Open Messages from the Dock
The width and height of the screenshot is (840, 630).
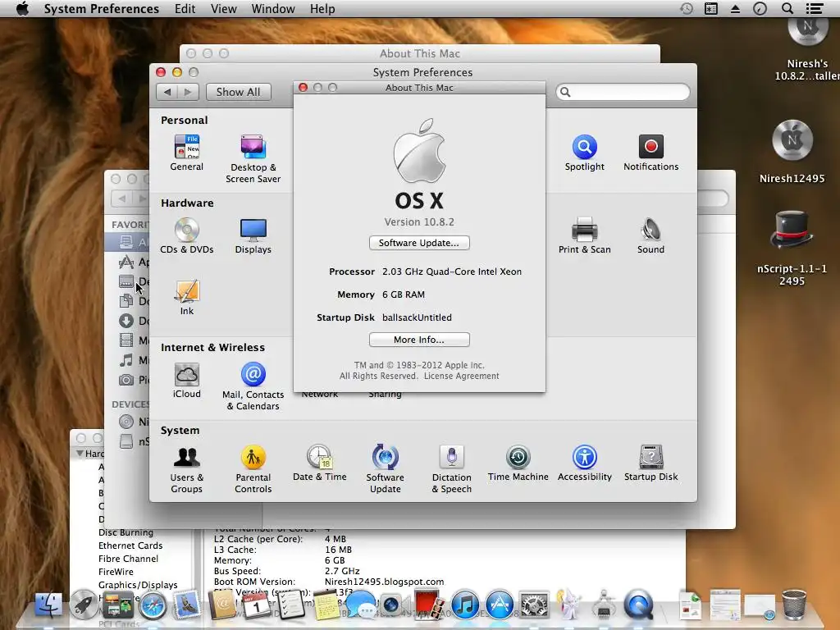coord(361,605)
